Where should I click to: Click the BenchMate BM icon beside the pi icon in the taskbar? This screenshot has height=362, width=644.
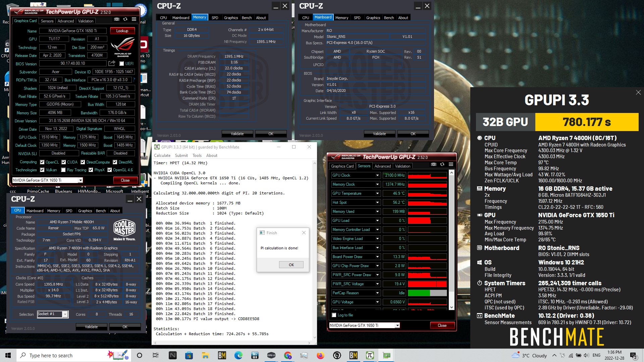[354, 355]
